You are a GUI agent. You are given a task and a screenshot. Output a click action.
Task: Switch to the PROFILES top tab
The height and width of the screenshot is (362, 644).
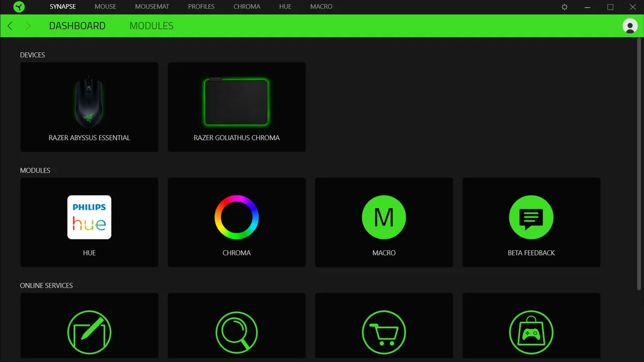pos(201,7)
